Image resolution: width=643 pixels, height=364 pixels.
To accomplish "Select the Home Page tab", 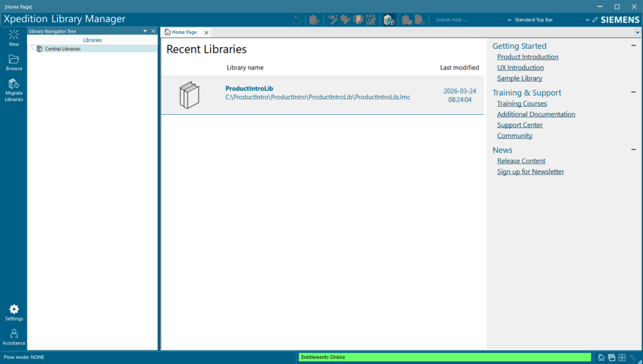I will 183,32.
